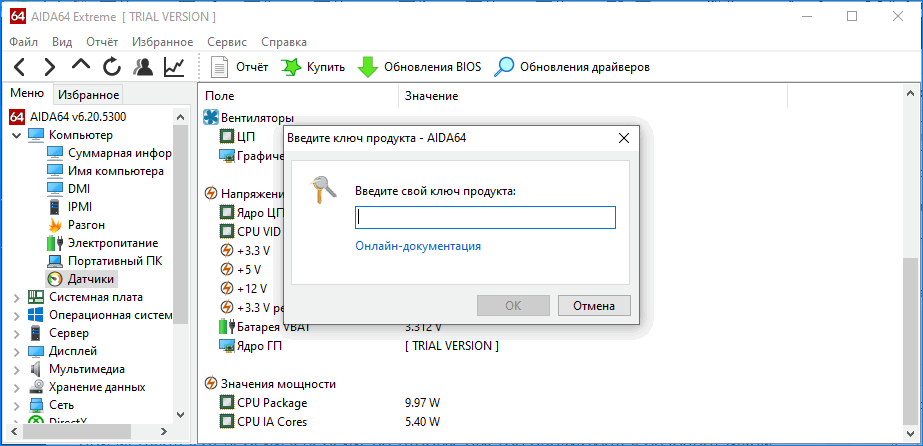
Task: Select Разгон tree item with flame icon
Action: (77, 225)
